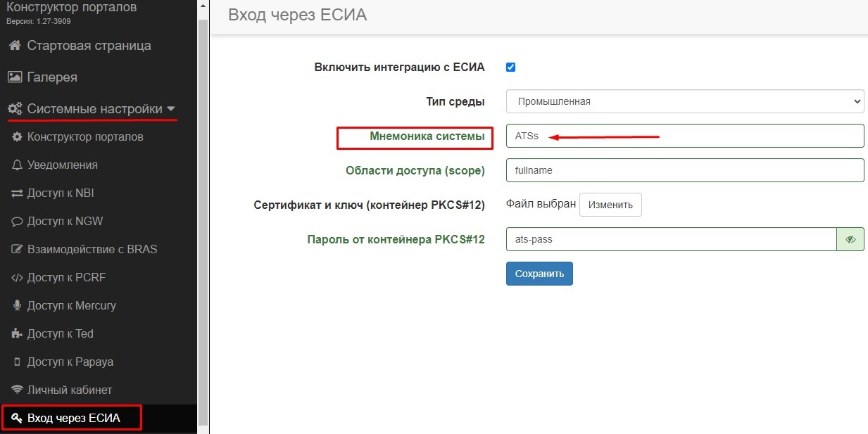The height and width of the screenshot is (434, 868).
Task: Disable the Включить интеграцию с ЕСИА checkbox
Action: point(511,68)
